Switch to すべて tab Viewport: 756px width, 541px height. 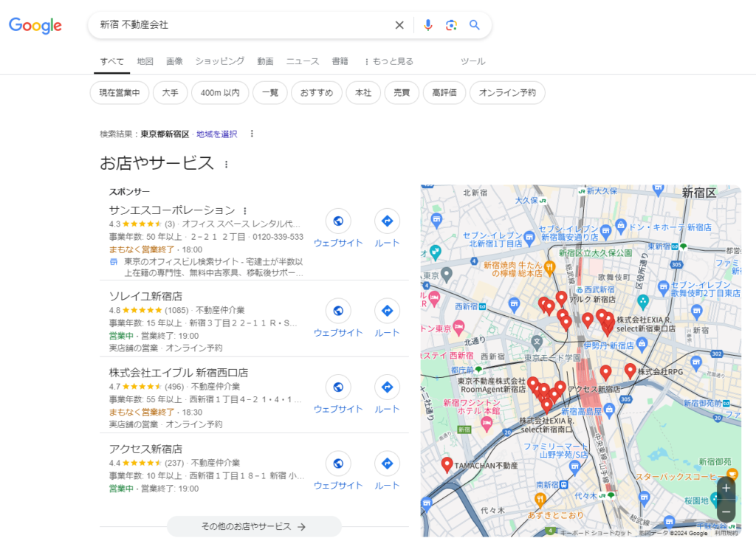(112, 61)
